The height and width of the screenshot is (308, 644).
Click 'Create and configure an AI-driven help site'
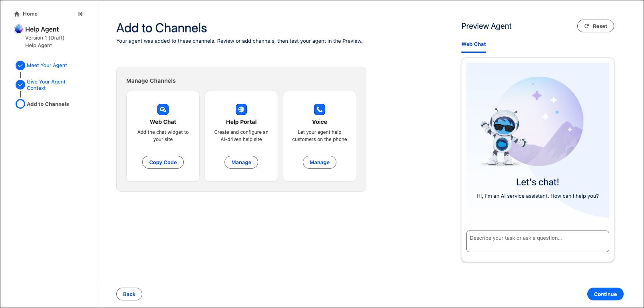[x=241, y=136]
